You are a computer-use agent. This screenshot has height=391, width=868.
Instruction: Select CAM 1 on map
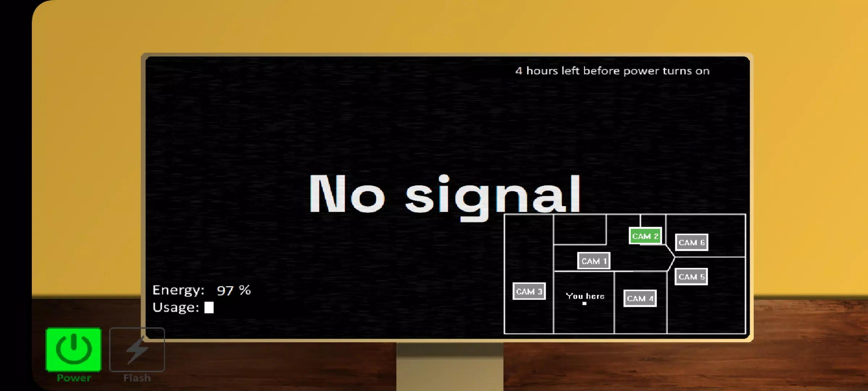593,261
